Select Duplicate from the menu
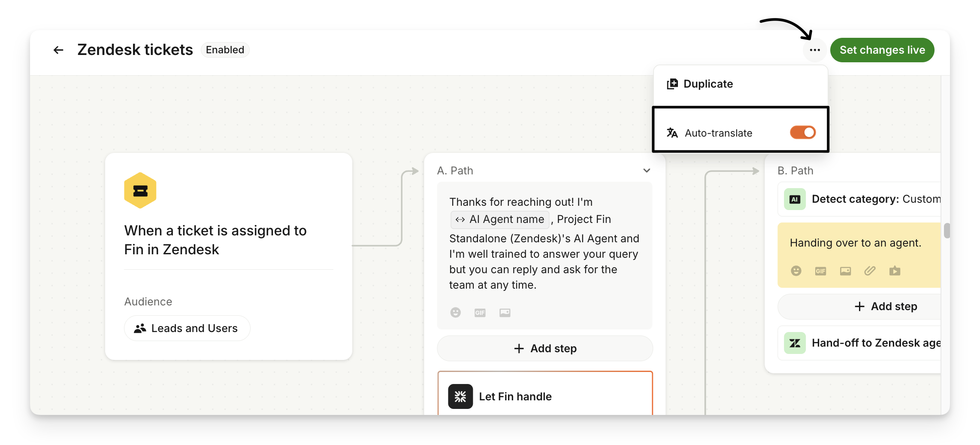 [708, 84]
